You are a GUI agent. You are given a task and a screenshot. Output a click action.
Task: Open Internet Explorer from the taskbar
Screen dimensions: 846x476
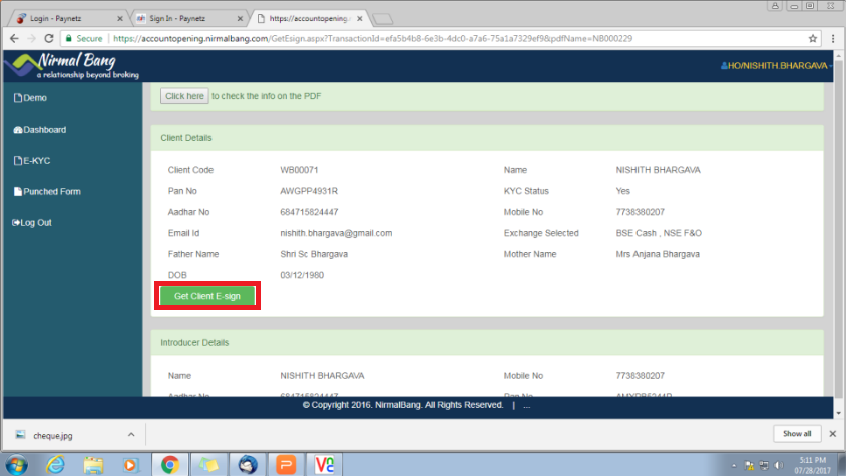coord(55,464)
